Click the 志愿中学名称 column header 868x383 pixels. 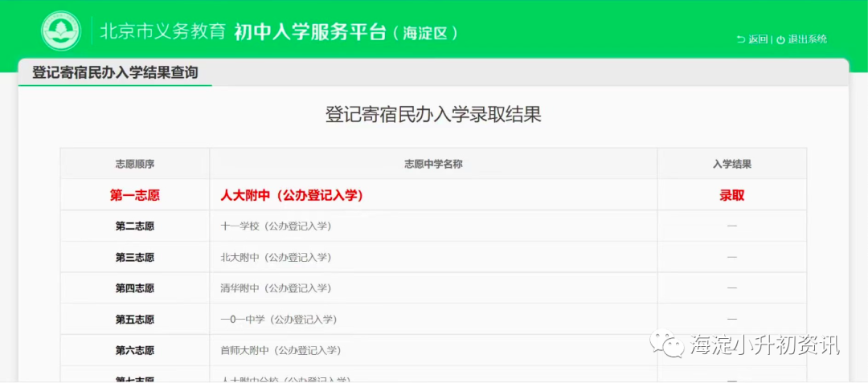tap(433, 164)
